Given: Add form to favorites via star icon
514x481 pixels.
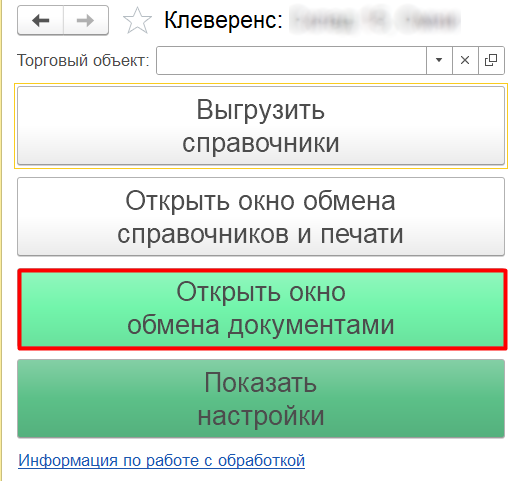Looking at the screenshot, I should point(137,21).
